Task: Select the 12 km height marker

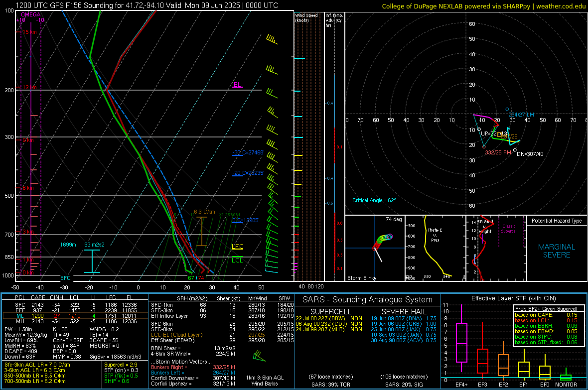Action: (x=29, y=87)
